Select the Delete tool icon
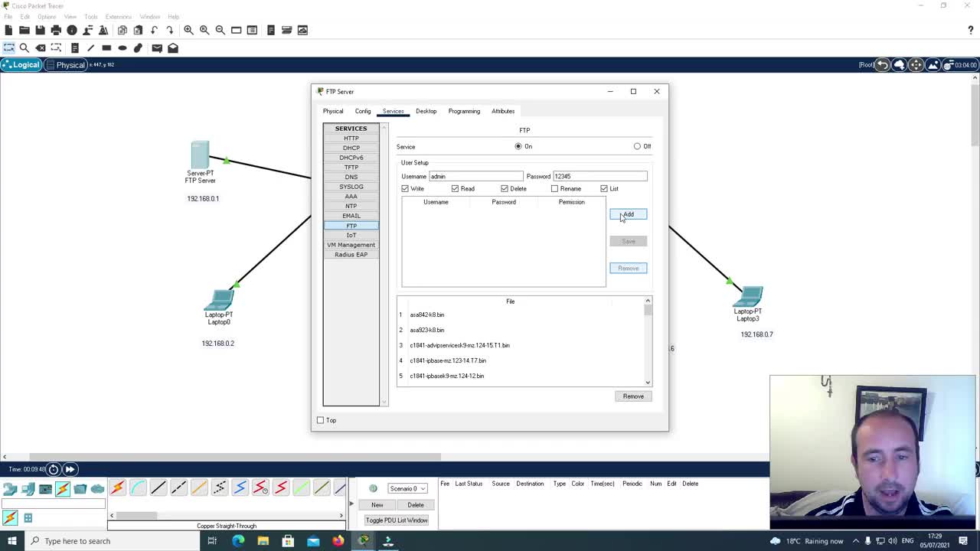Viewport: 980px width, 551px height. point(41,47)
